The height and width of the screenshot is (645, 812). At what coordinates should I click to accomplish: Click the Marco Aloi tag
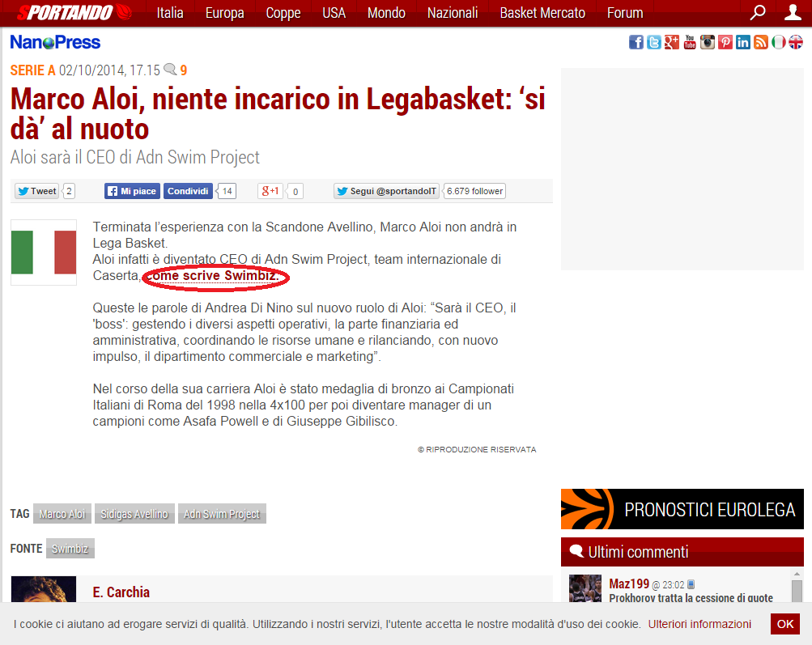pos(62,514)
